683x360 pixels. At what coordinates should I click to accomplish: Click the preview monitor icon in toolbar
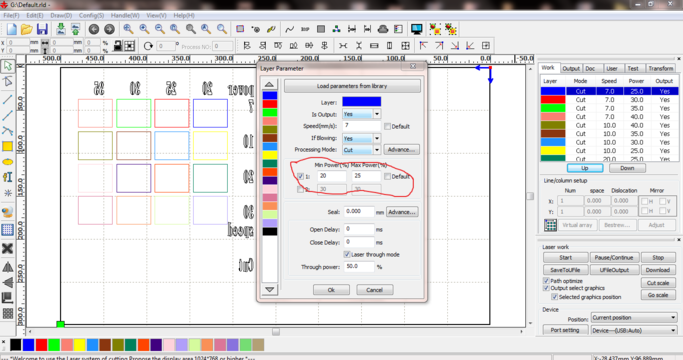coord(416,29)
